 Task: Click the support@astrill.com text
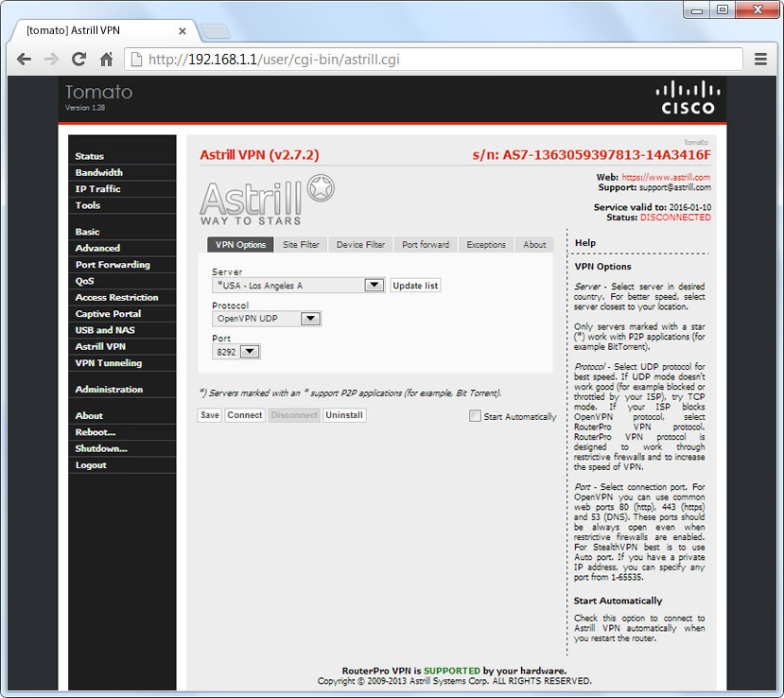point(675,187)
